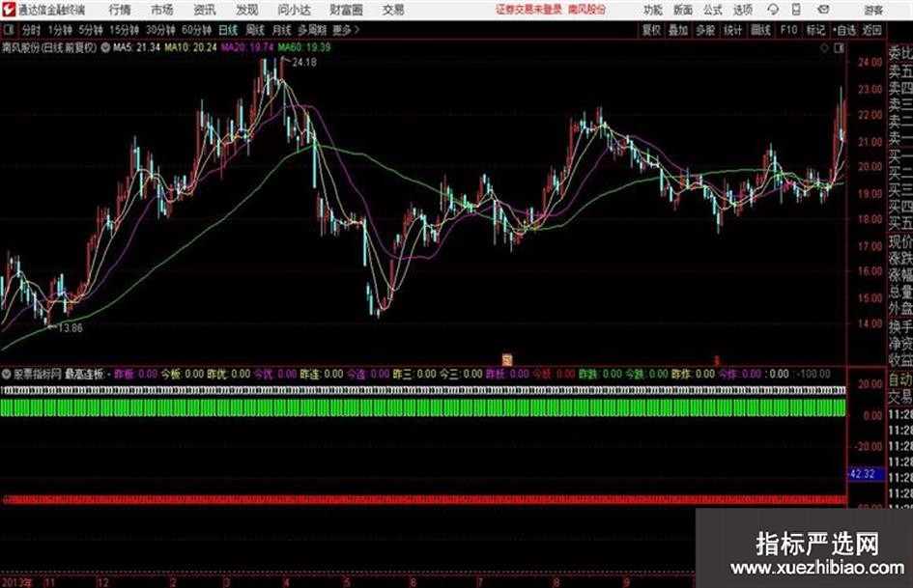Screen dimensions: 913x588
Task: Click the 画线 drawing toolbar button
Action: coord(760,30)
